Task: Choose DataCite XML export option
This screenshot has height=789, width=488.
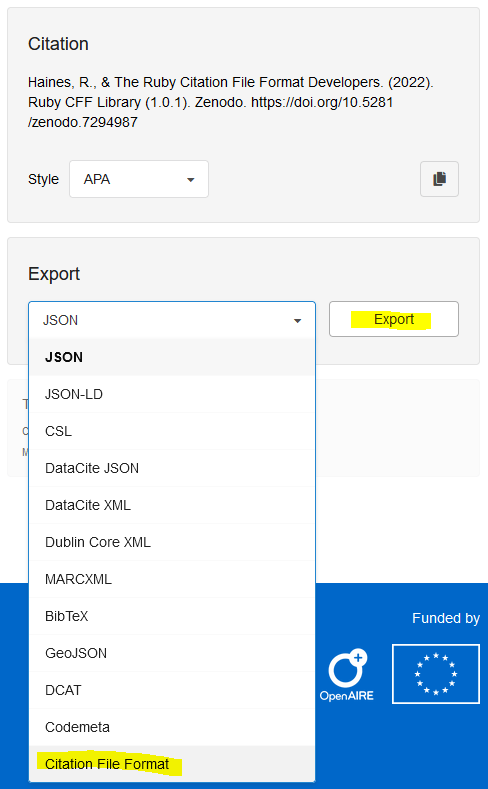Action: [x=172, y=505]
